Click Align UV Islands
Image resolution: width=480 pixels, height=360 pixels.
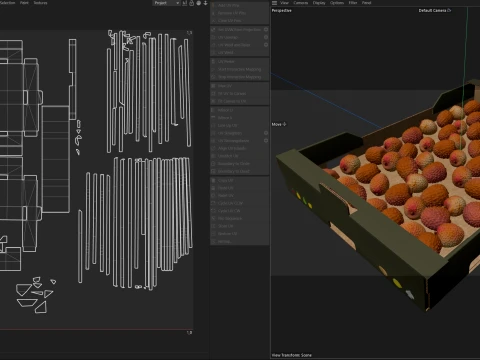pyautogui.click(x=240, y=148)
